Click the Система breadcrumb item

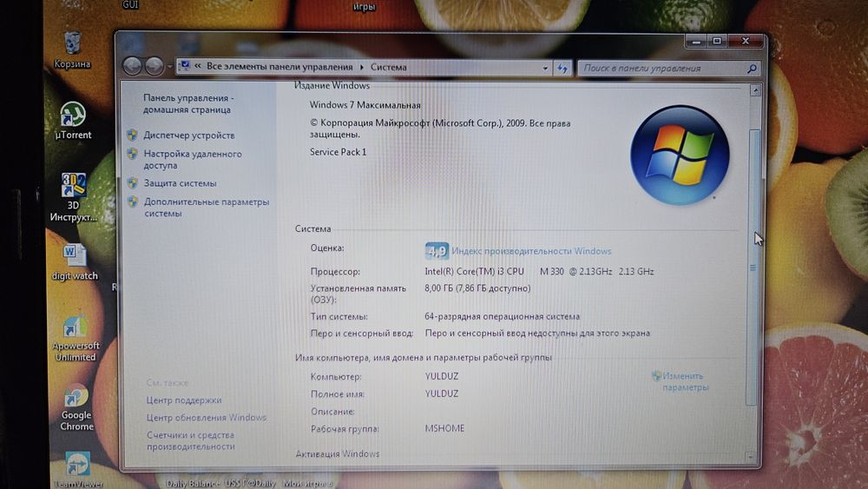389,67
